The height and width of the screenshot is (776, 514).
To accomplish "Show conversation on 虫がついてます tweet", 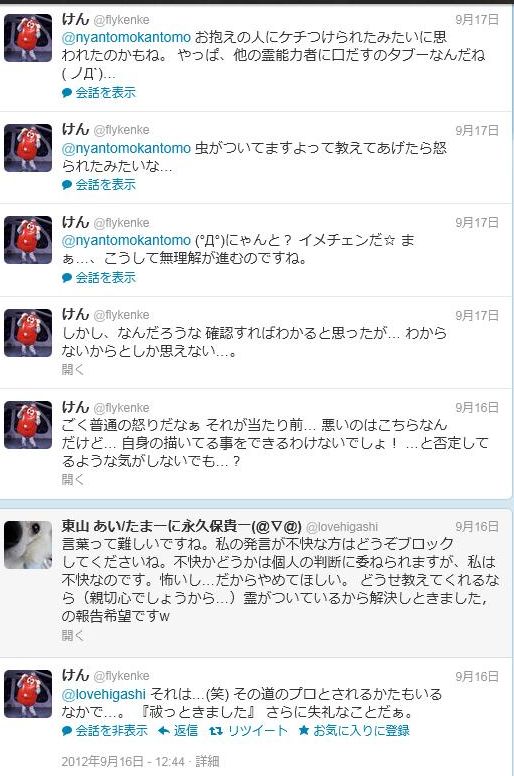I will (99, 185).
